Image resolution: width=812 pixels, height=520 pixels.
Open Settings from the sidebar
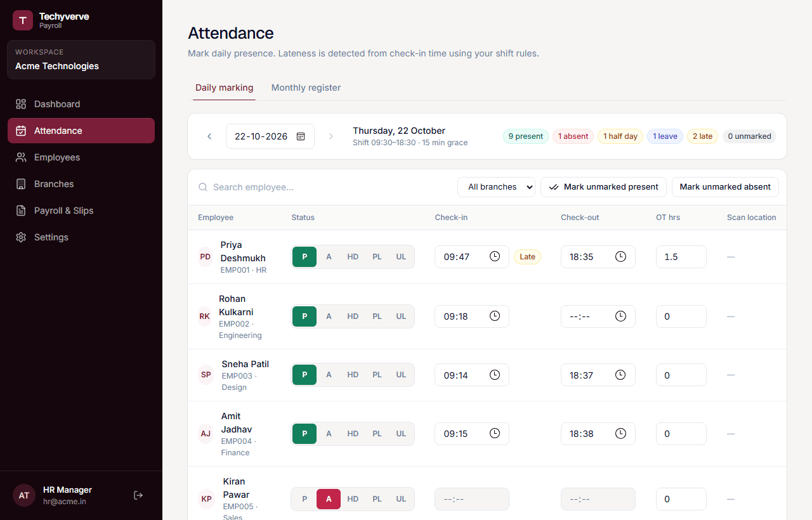click(x=81, y=237)
